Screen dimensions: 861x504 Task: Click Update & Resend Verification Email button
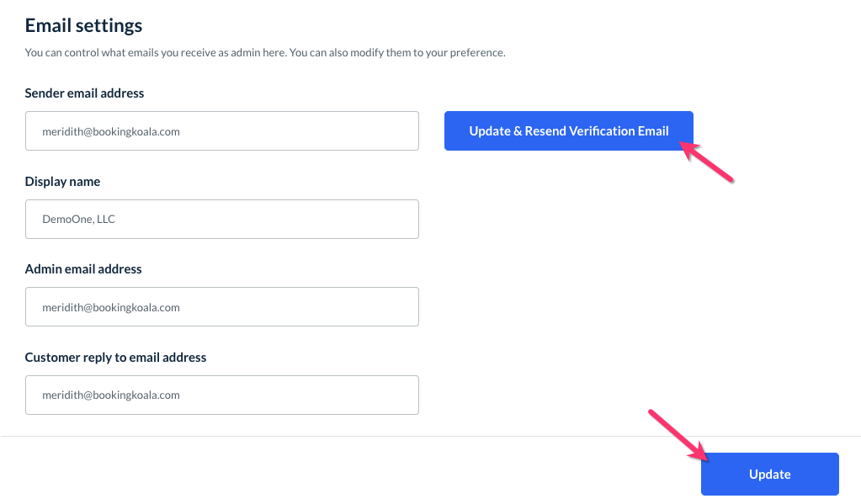(x=568, y=131)
